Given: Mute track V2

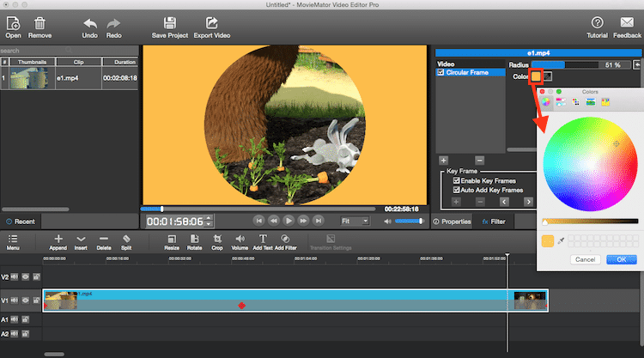Looking at the screenshot, I should [15, 276].
